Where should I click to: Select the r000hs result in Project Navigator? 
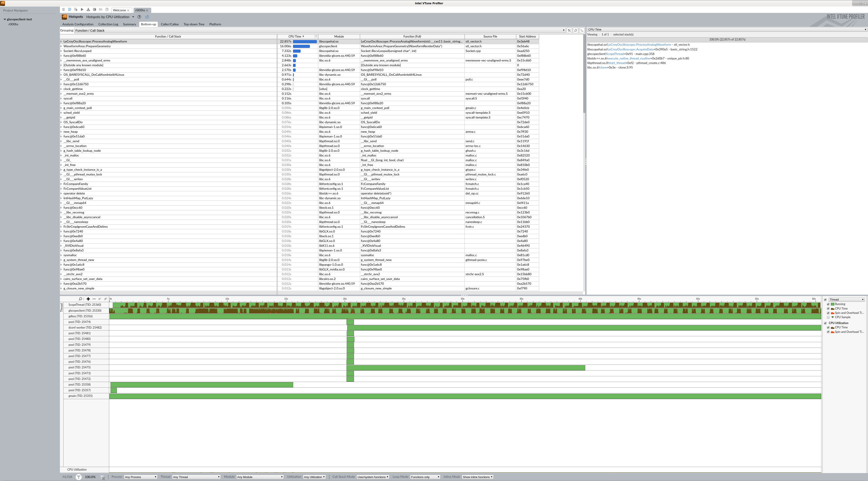[14, 25]
